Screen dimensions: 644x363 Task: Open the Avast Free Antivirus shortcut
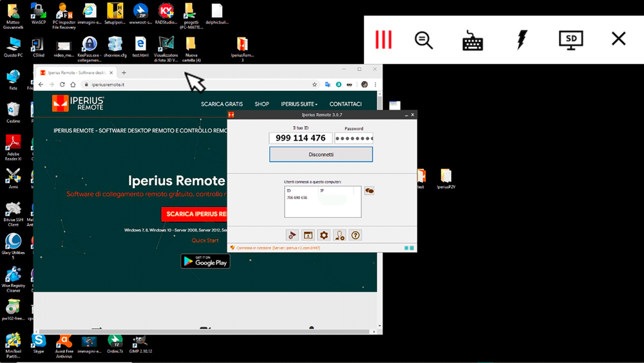click(64, 346)
